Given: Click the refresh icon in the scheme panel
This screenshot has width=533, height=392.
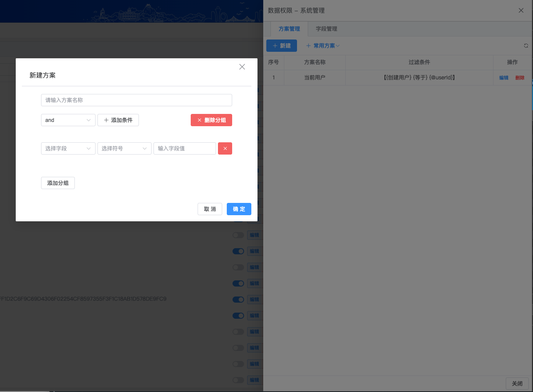Looking at the screenshot, I should (526, 46).
